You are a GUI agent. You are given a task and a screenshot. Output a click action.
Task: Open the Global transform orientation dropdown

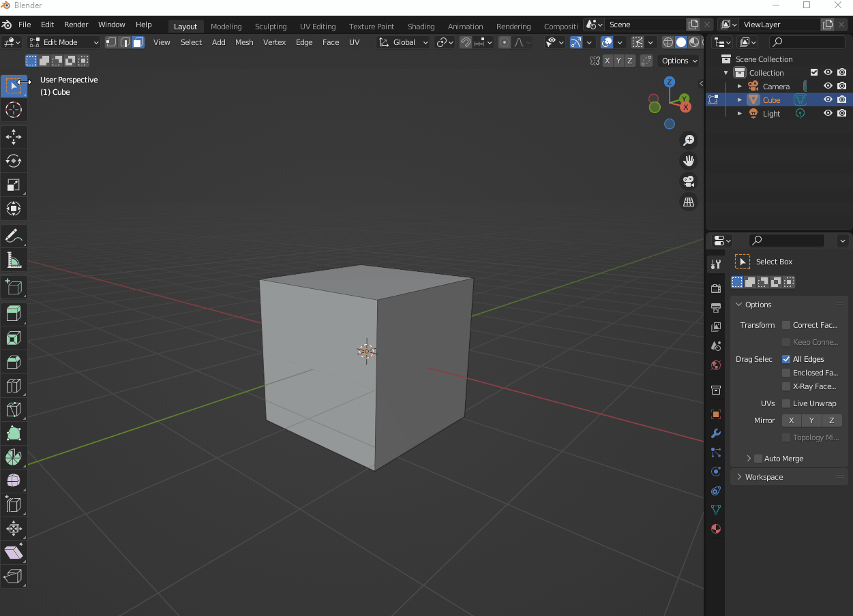(404, 42)
